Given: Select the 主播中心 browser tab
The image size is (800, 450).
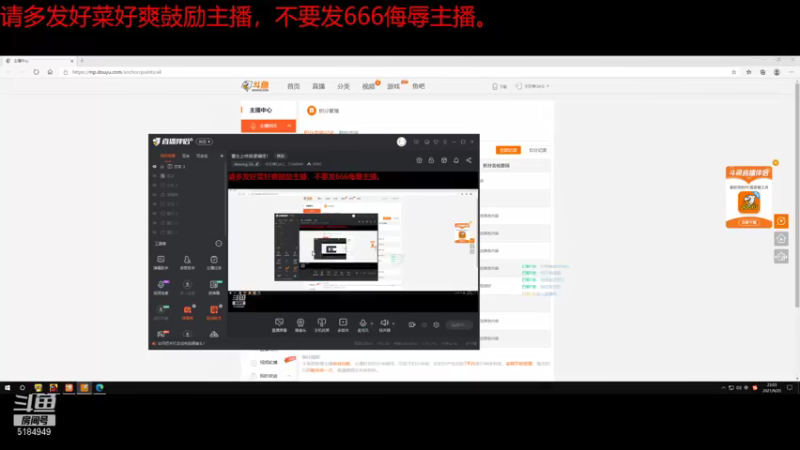Looking at the screenshot, I should coord(38,61).
